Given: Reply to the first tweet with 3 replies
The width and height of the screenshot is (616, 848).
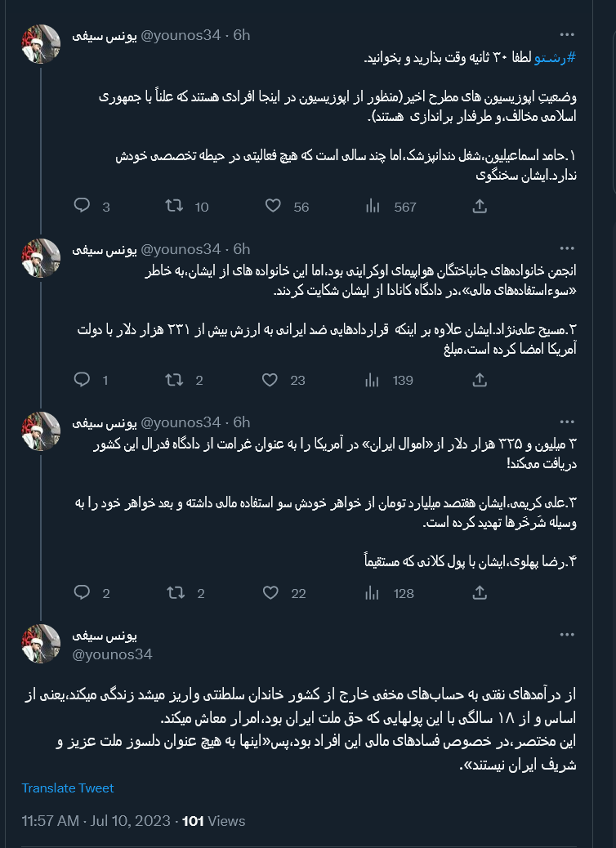Looking at the screenshot, I should [82, 206].
